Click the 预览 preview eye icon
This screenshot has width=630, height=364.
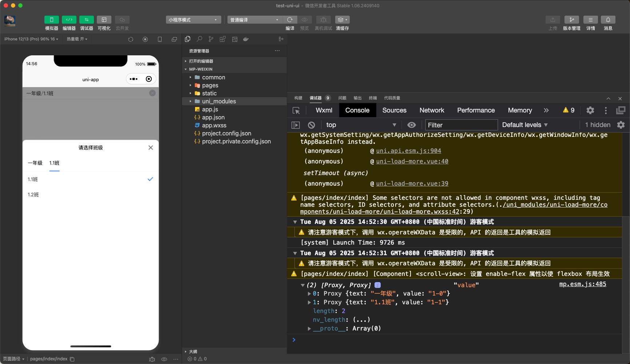click(x=304, y=20)
